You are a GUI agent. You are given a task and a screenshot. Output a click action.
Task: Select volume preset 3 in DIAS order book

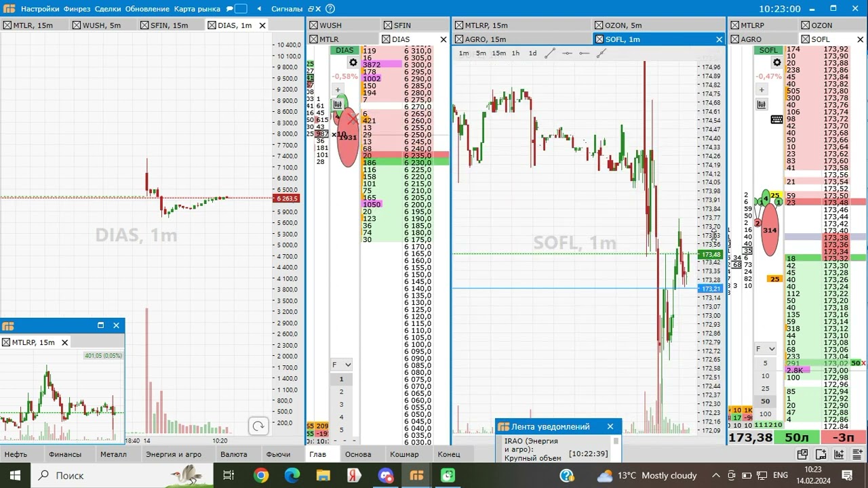(x=341, y=405)
